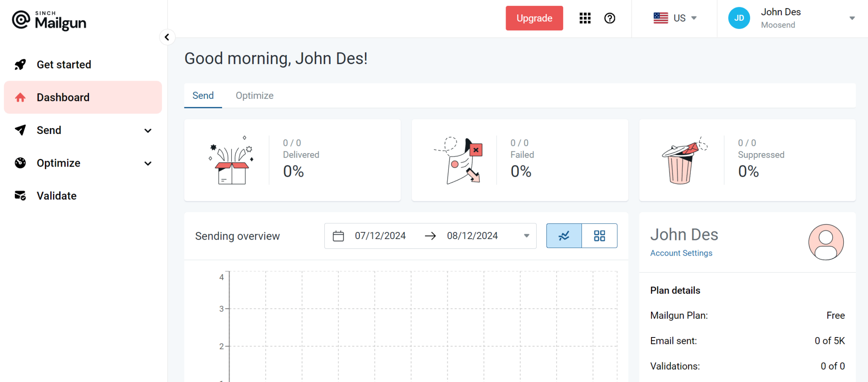This screenshot has height=382, width=868.
Task: Open the John Des account dropdown
Action: 852,18
